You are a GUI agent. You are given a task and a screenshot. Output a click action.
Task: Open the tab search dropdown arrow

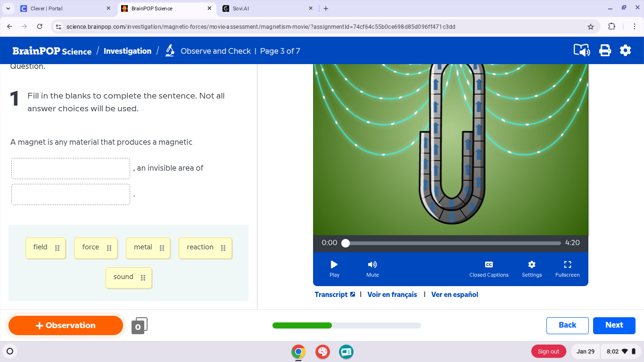[x=8, y=8]
